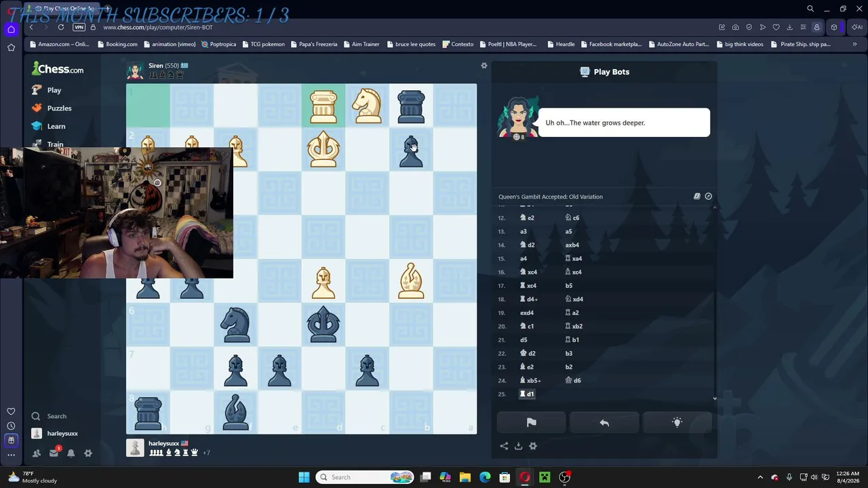The height and width of the screenshot is (488, 868).
Task: Open Opera sidebar home icon
Action: [x=12, y=29]
